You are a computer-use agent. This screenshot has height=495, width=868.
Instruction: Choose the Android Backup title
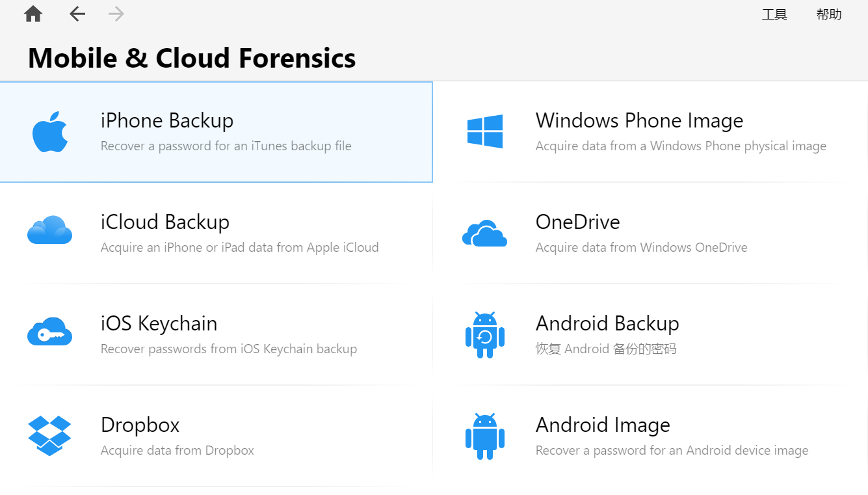tap(607, 323)
